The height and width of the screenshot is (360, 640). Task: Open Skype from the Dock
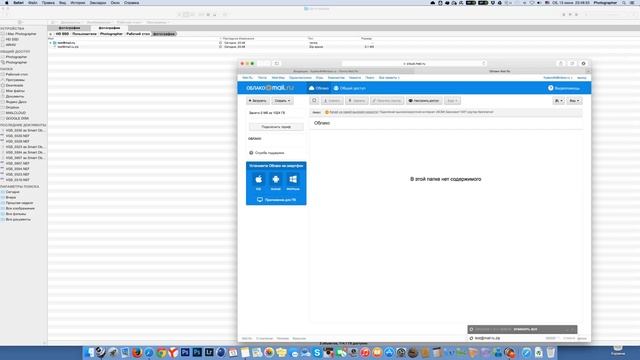point(317,352)
